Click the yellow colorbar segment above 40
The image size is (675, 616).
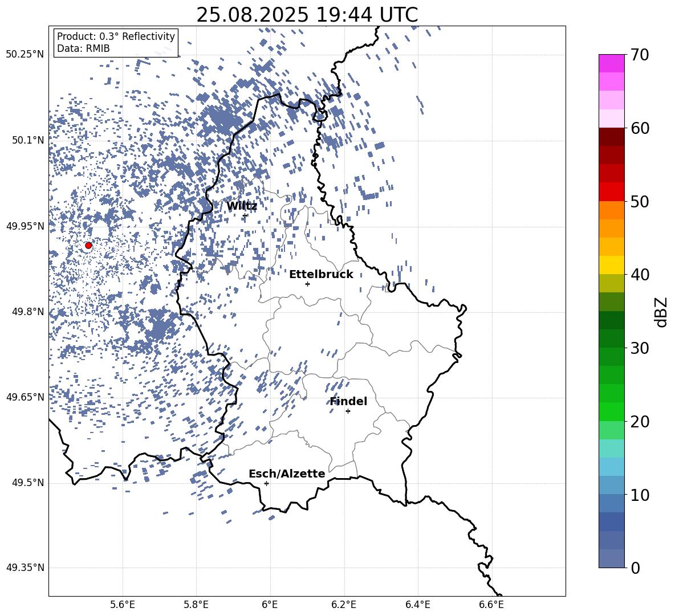point(611,266)
